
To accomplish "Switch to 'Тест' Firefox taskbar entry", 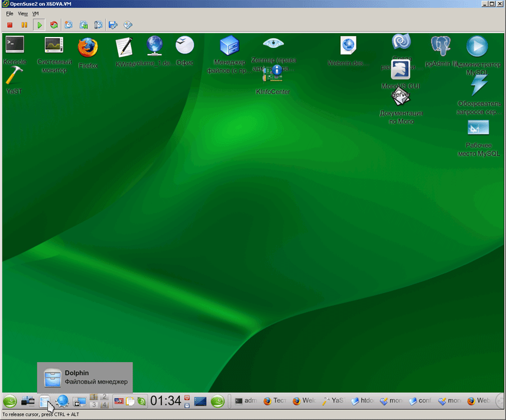I will (275, 401).
